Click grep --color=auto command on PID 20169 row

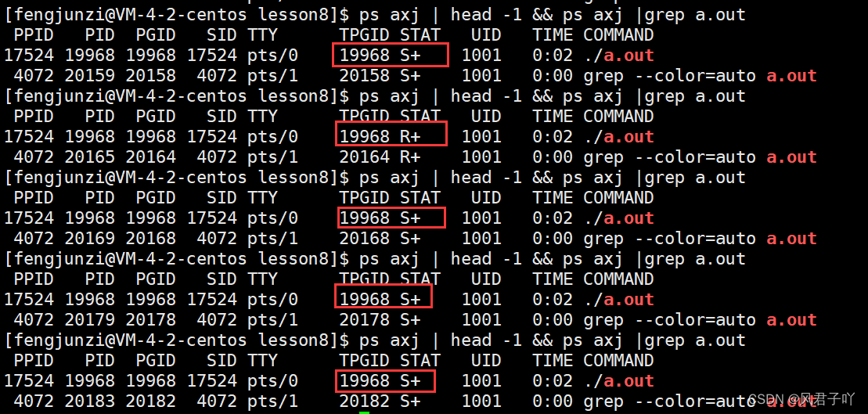[670, 239]
